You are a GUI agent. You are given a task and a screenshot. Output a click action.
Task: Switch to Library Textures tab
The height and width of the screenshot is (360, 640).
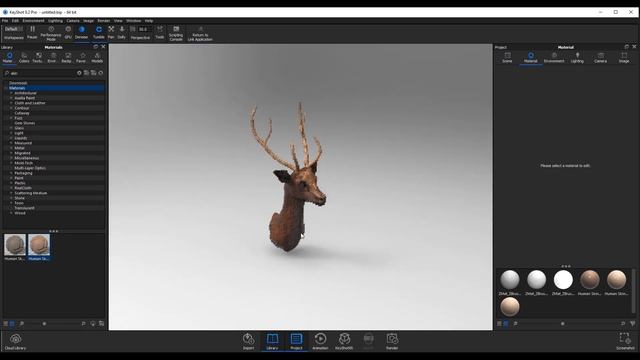(38, 58)
